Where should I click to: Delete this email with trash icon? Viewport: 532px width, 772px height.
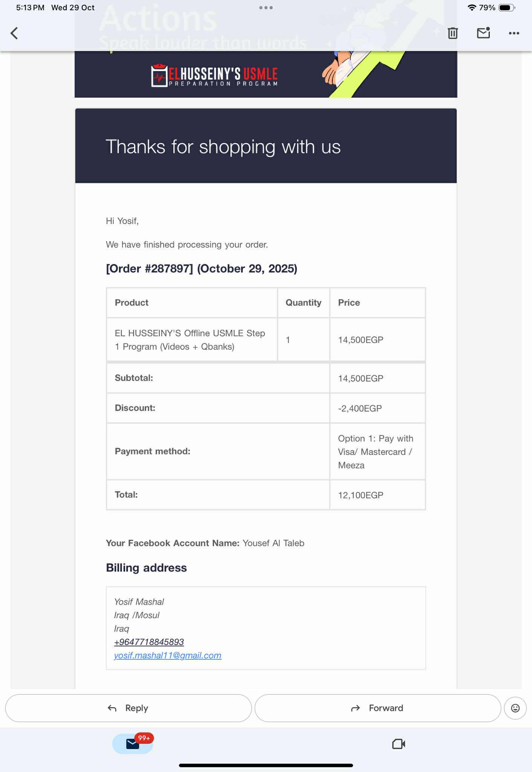(x=453, y=33)
